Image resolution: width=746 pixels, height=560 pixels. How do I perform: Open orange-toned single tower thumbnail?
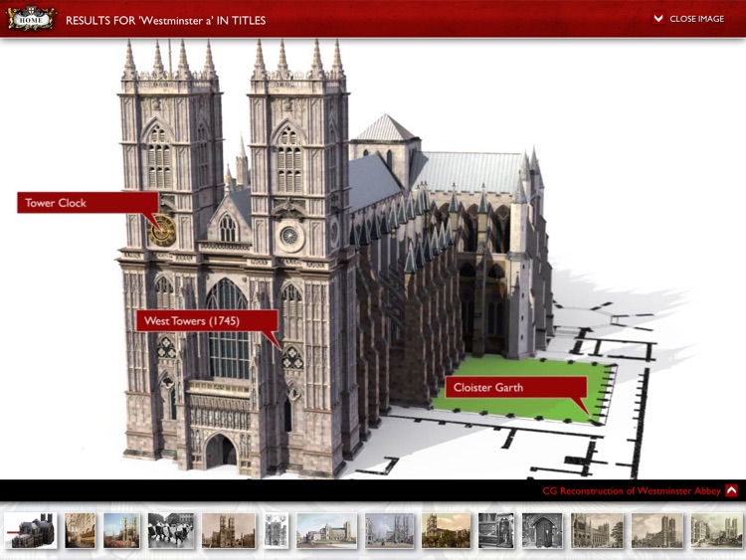[446, 530]
